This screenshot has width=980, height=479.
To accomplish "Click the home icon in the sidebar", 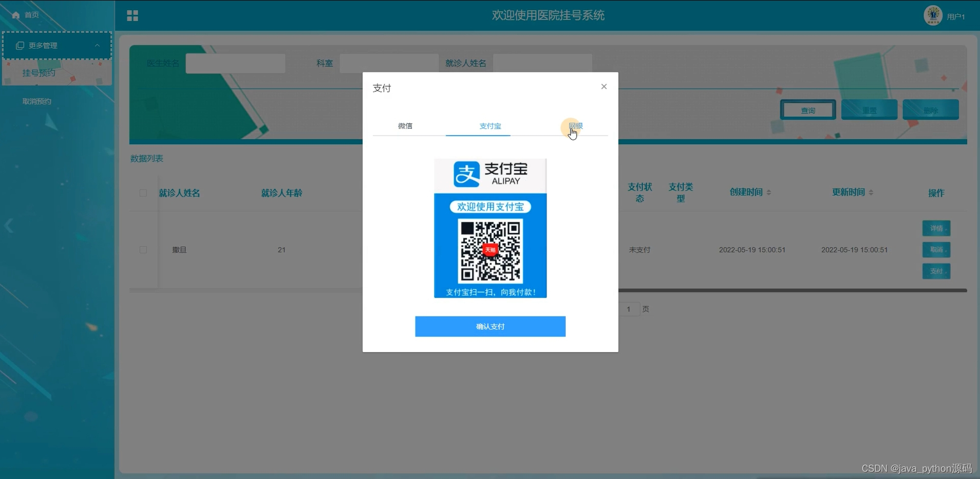I will [16, 15].
